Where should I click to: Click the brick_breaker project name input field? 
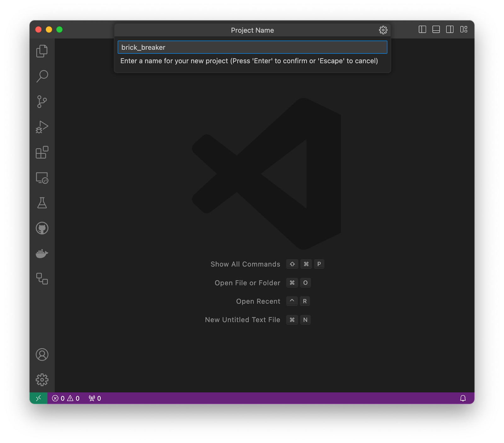(252, 47)
